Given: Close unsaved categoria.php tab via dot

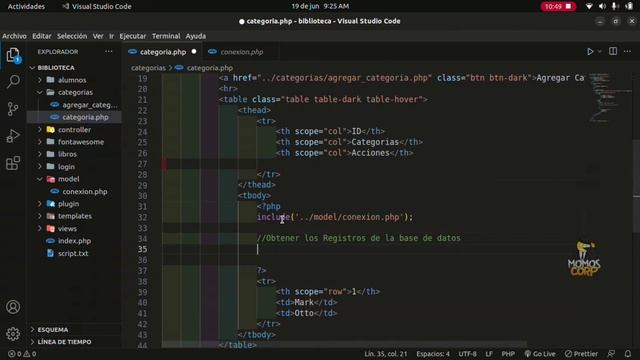Looking at the screenshot, I should click(x=194, y=51).
